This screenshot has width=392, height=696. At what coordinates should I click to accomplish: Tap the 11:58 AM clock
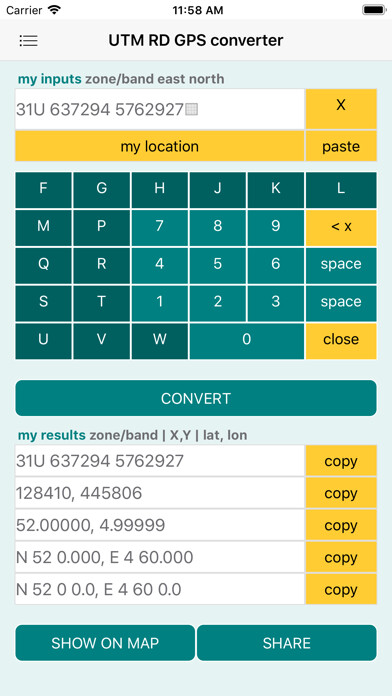tap(198, 10)
